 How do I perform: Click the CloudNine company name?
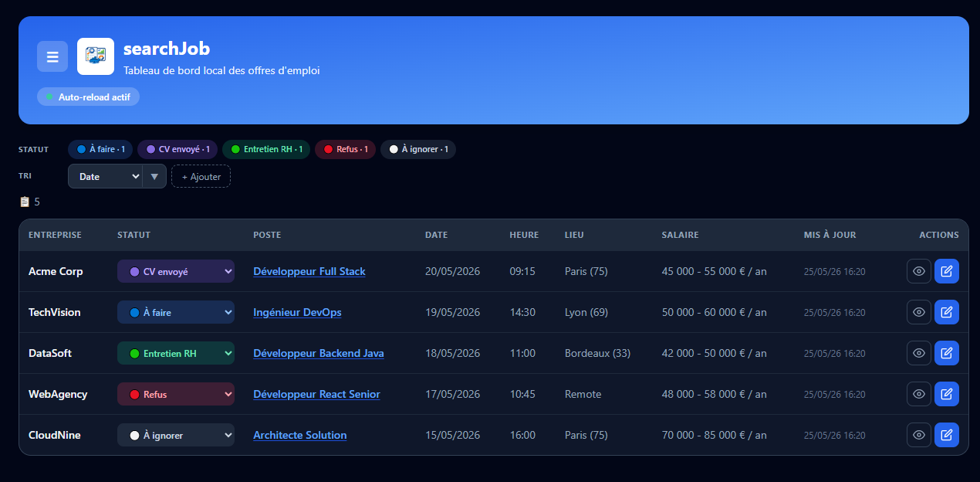55,435
